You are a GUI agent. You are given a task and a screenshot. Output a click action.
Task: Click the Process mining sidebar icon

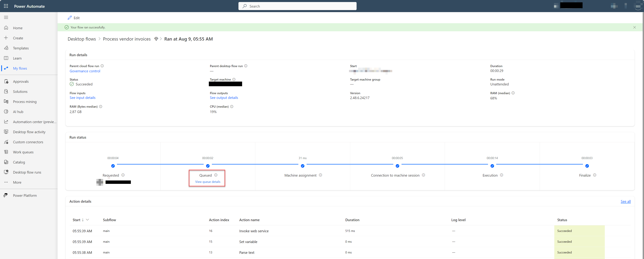[x=6, y=101]
